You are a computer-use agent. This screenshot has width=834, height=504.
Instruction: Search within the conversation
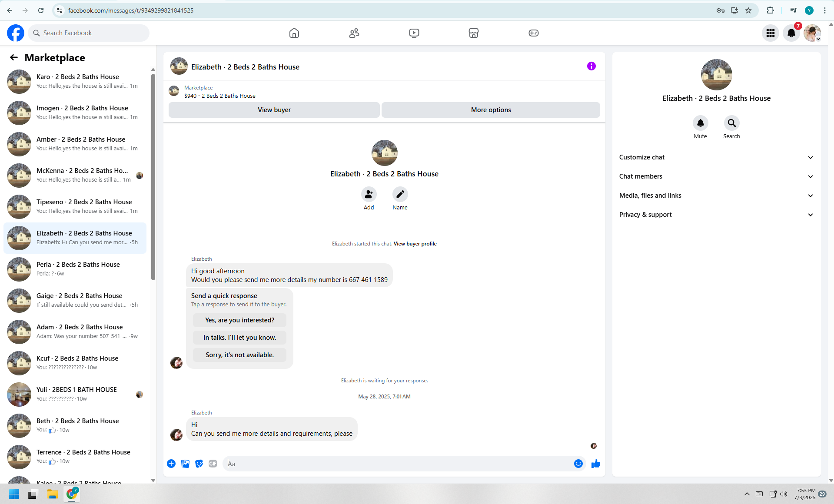tap(731, 123)
